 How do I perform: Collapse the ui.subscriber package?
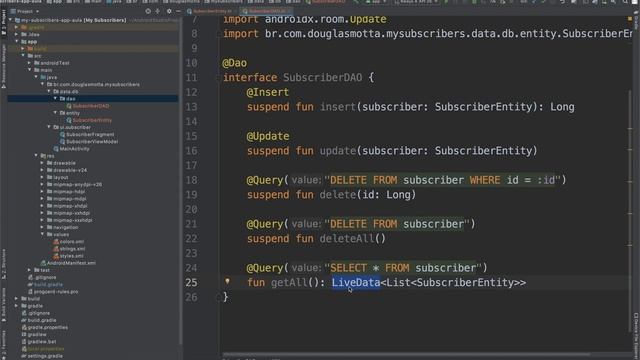point(49,127)
